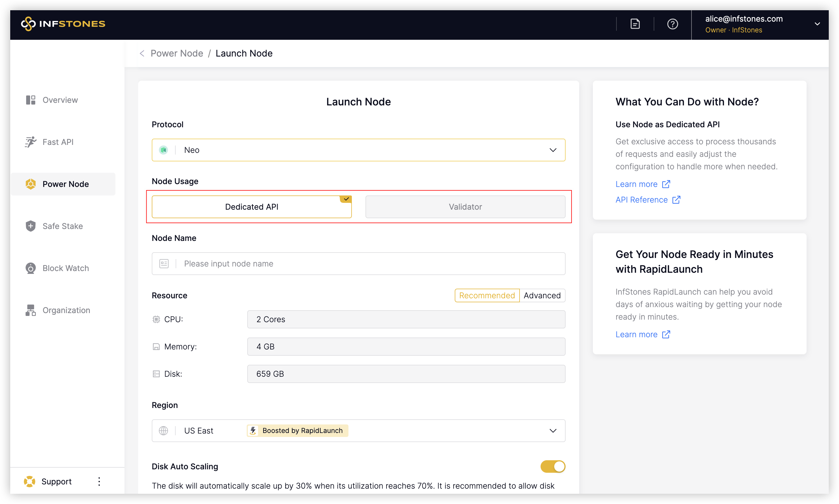Click the back arrow beside Power Node breadcrumb
This screenshot has height=504, width=839.
tap(142, 53)
